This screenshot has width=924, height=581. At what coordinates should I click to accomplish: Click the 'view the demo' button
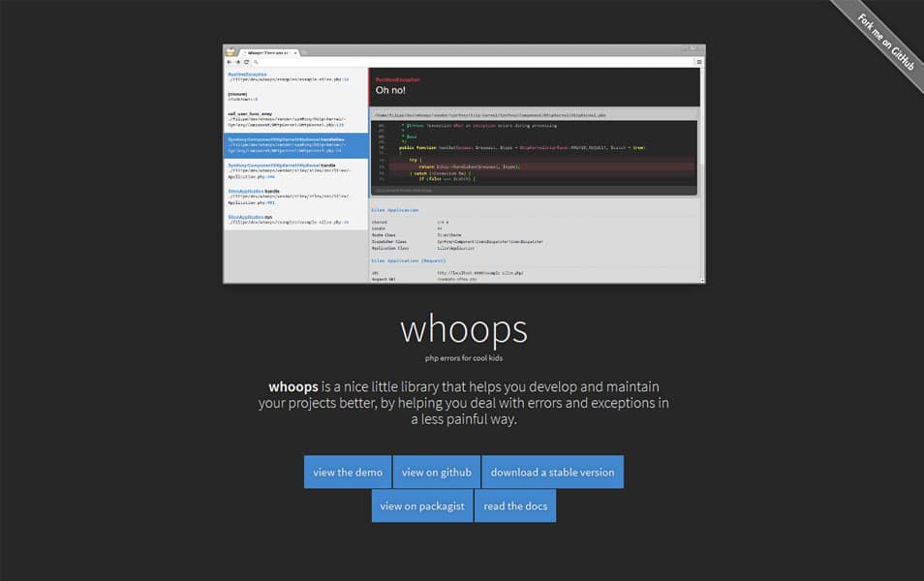point(348,472)
